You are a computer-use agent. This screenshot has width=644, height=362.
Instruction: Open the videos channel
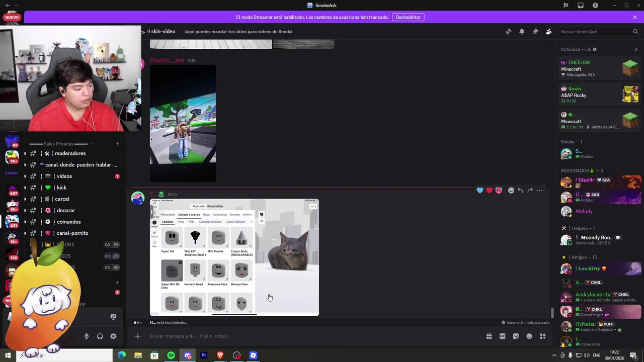pos(74,176)
